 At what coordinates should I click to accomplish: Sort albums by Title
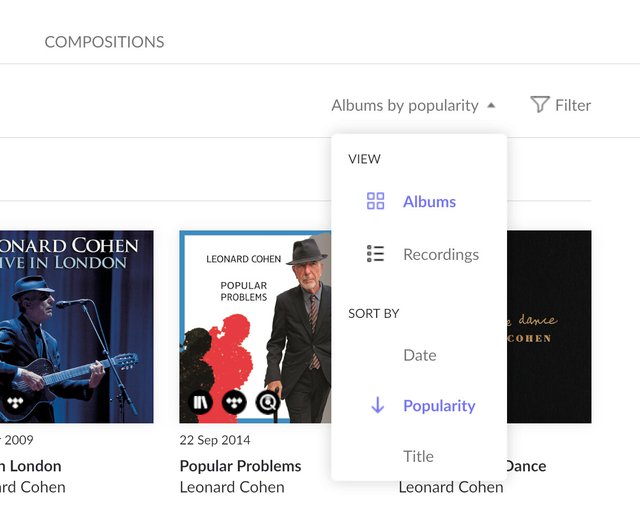(x=418, y=456)
